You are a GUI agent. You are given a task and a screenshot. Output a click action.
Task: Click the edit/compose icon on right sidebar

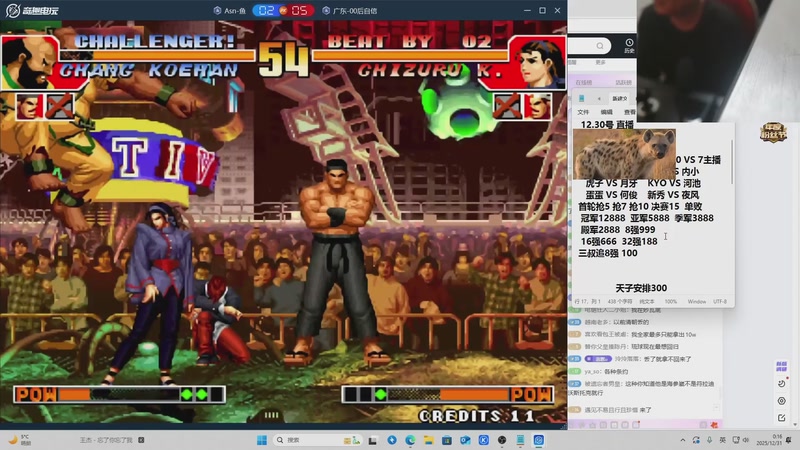click(x=782, y=417)
